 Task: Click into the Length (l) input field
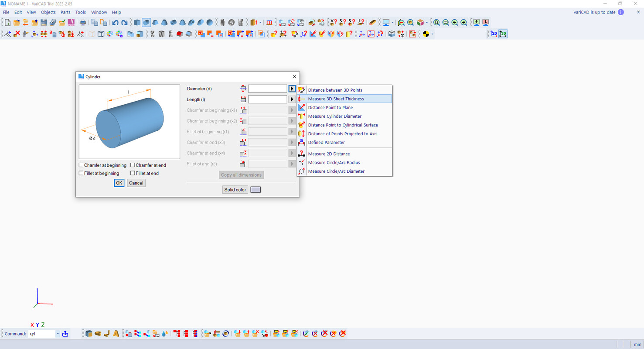tap(268, 99)
